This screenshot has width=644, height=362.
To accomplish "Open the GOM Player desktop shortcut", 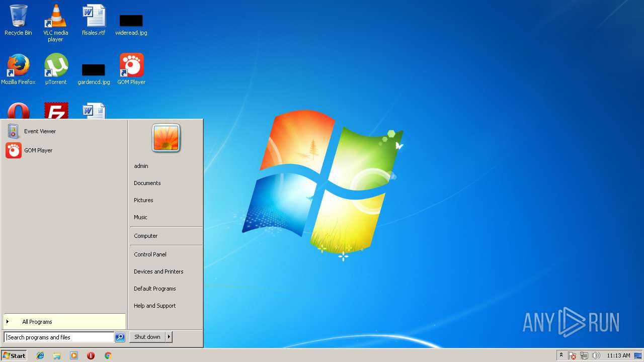I will (131, 69).
